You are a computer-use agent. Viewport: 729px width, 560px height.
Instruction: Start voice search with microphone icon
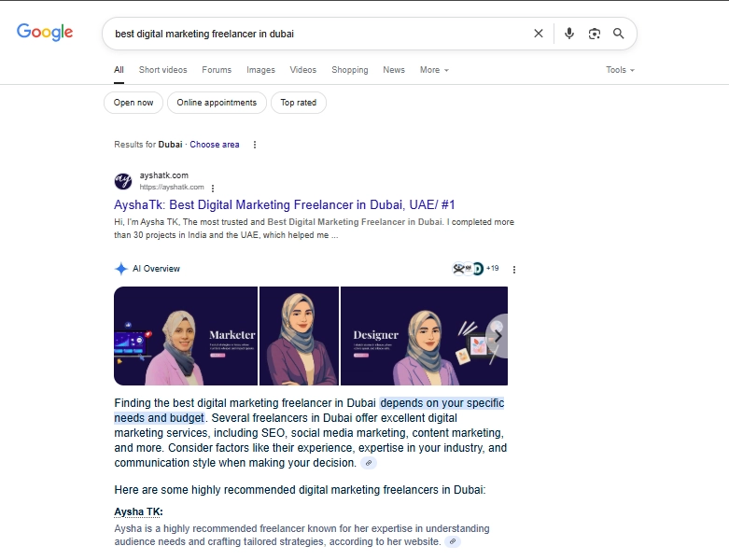tap(569, 34)
